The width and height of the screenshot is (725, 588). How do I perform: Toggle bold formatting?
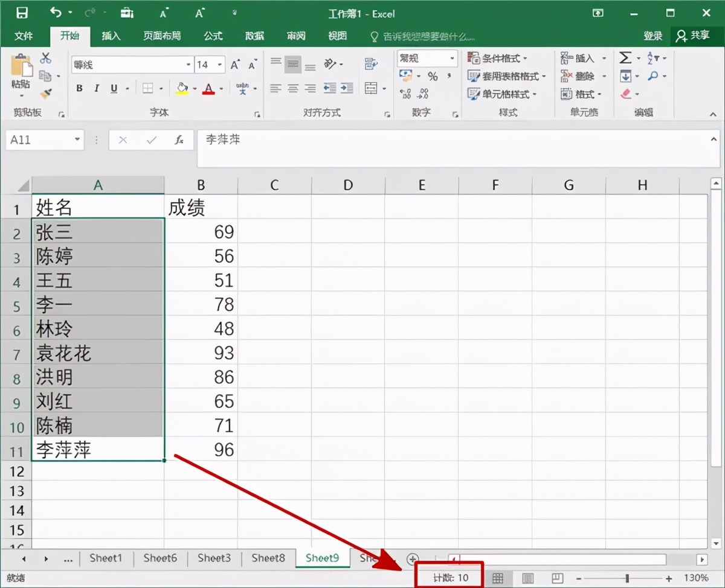click(x=79, y=89)
